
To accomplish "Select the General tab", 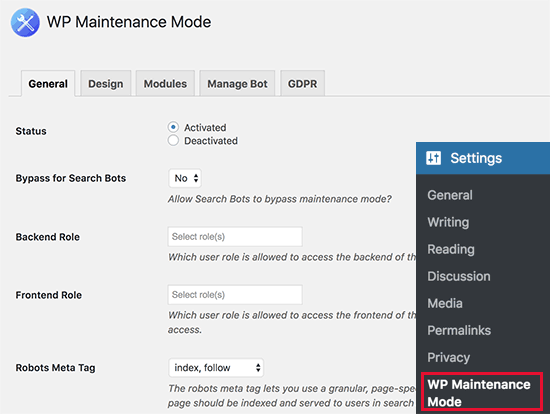I will [x=48, y=84].
